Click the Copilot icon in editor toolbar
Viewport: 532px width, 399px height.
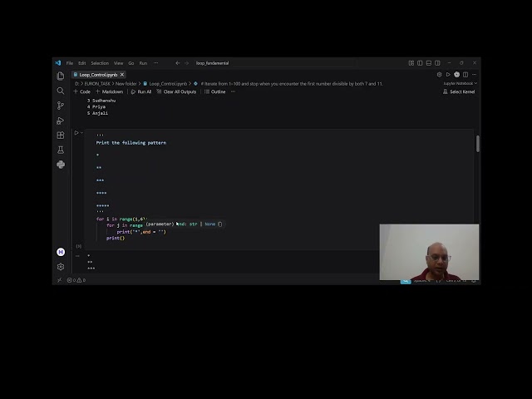(x=456, y=74)
